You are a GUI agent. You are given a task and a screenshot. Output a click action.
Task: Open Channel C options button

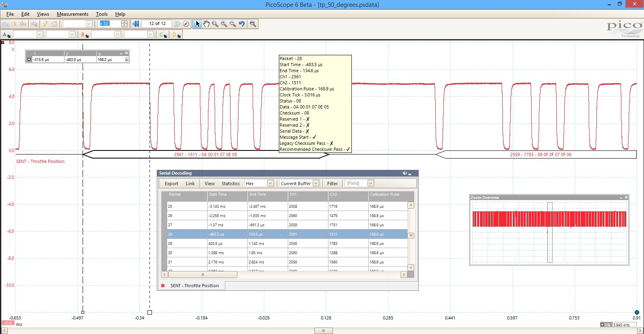163,35
